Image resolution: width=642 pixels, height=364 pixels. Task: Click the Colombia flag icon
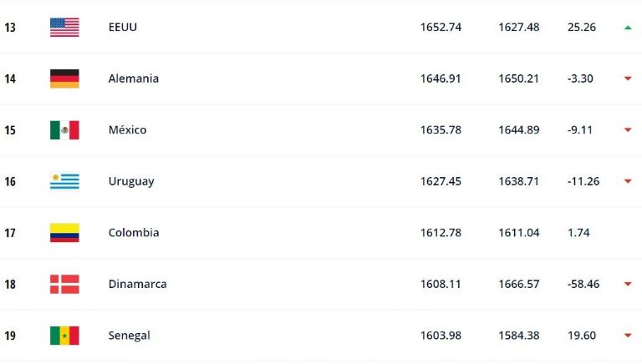[x=64, y=233]
